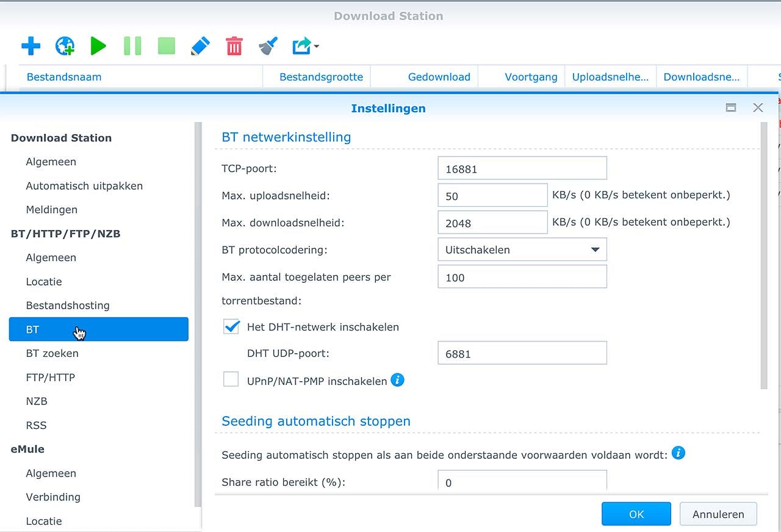Select 'BT zoeken' in the settings sidebar
The image size is (781, 532).
point(54,353)
